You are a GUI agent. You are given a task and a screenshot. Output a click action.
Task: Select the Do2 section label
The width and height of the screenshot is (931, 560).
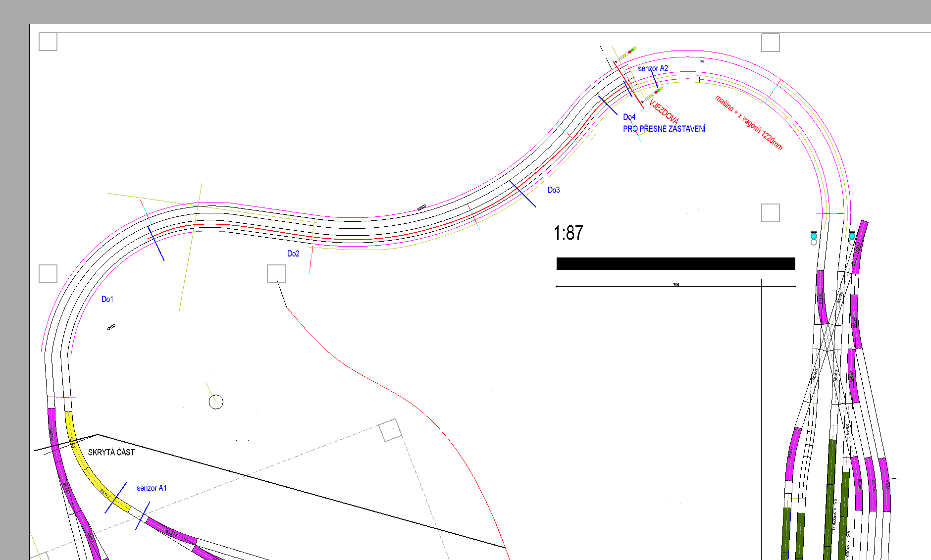point(293,254)
